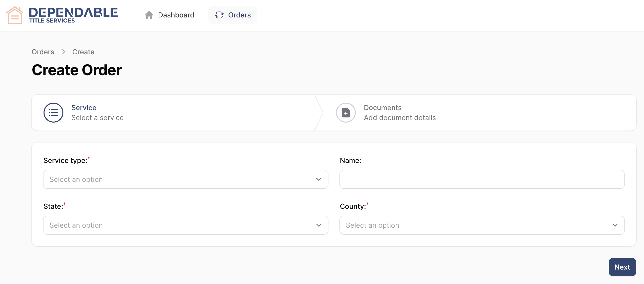Click the Orders breadcrumb link
The image size is (644, 284).
(43, 52)
